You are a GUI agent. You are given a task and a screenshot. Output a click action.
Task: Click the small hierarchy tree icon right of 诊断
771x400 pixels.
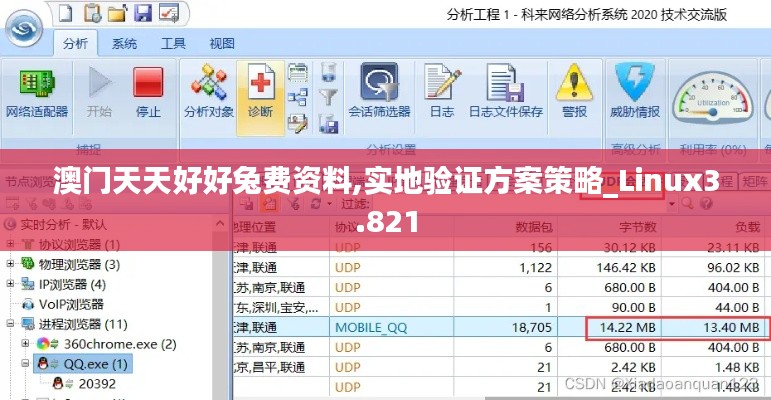click(297, 97)
